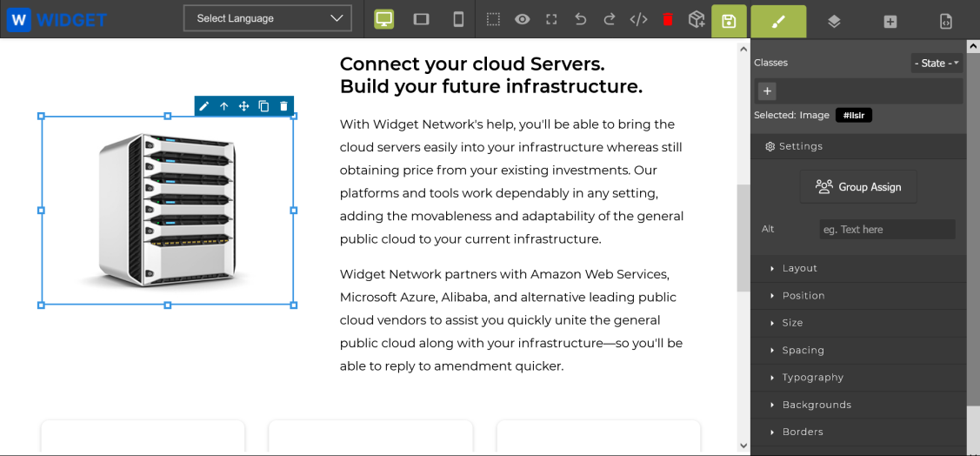Click the red trash clear-canvas icon
Viewport: 980px width, 456px height.
[x=668, y=19]
